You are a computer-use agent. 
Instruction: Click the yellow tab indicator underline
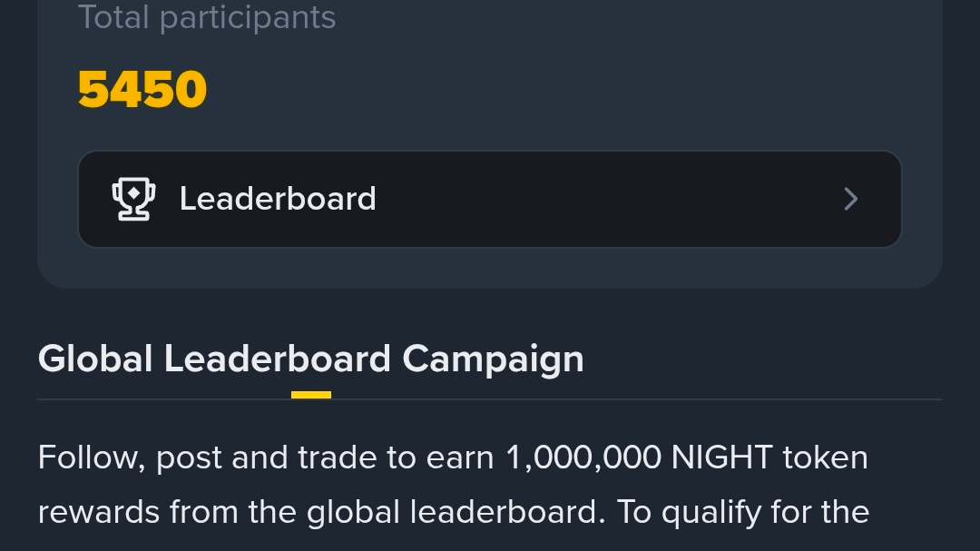(311, 395)
